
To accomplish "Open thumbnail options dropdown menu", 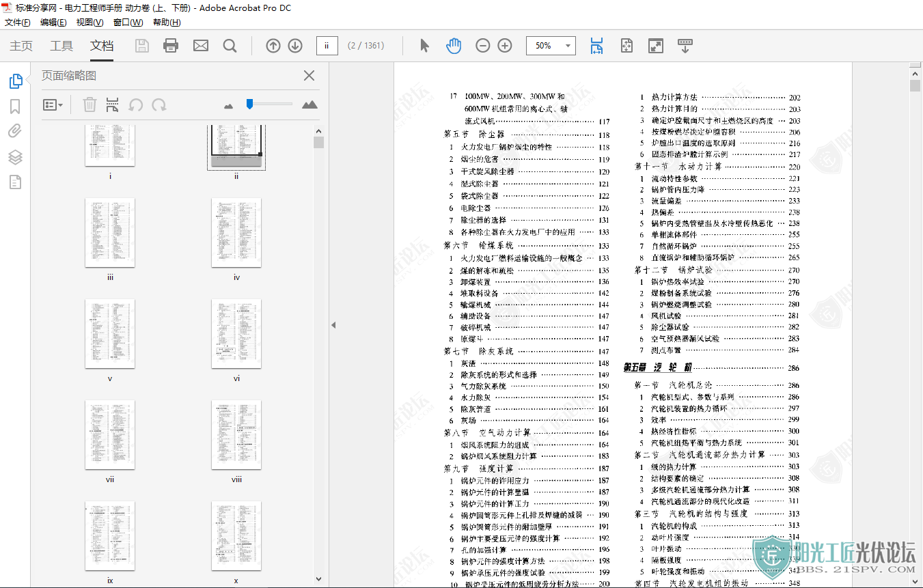I will [53, 104].
